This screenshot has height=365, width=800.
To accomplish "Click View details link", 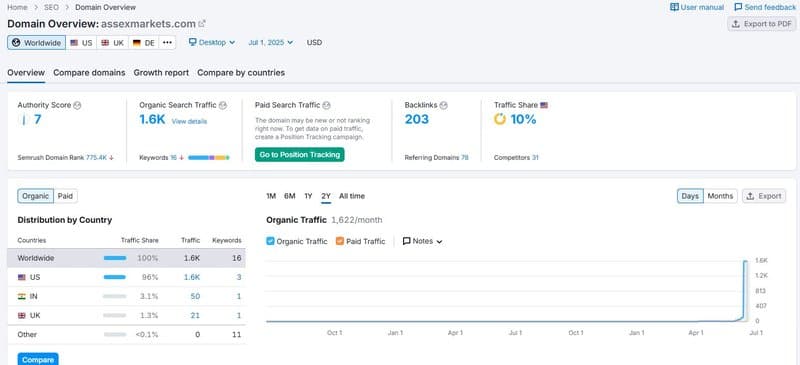I will (x=189, y=121).
